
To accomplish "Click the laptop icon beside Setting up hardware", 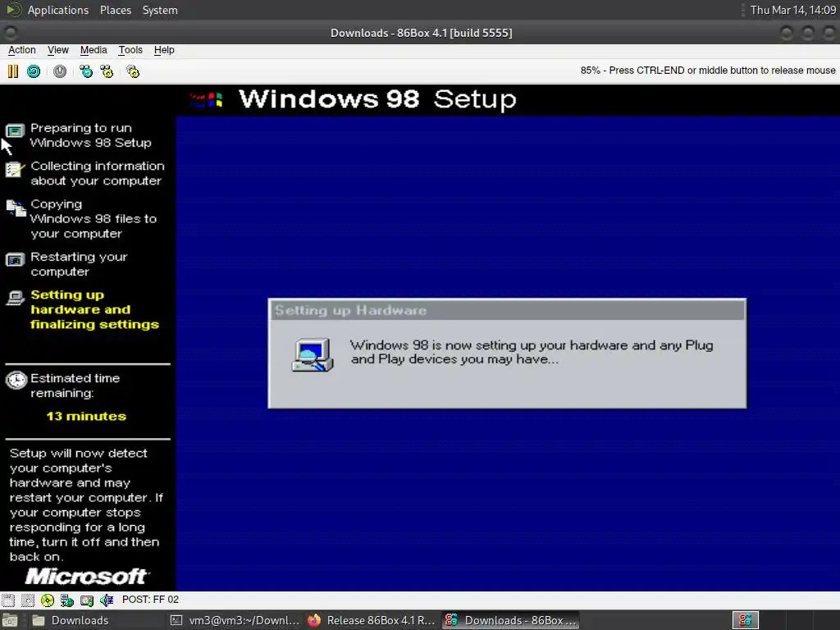I will 15,298.
